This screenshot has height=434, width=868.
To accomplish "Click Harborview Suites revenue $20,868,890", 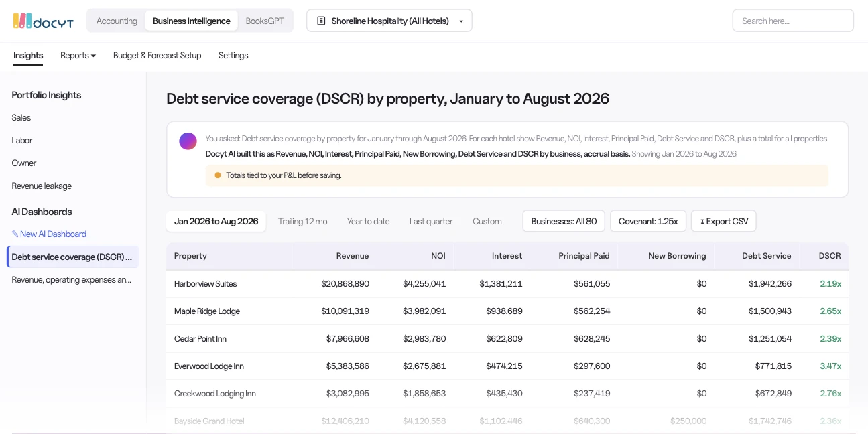I will [345, 284].
